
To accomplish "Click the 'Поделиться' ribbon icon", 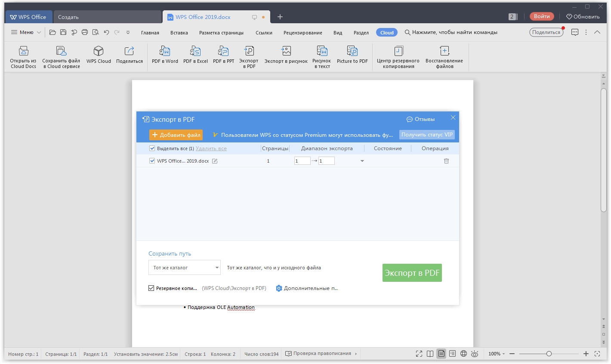I will pos(129,55).
